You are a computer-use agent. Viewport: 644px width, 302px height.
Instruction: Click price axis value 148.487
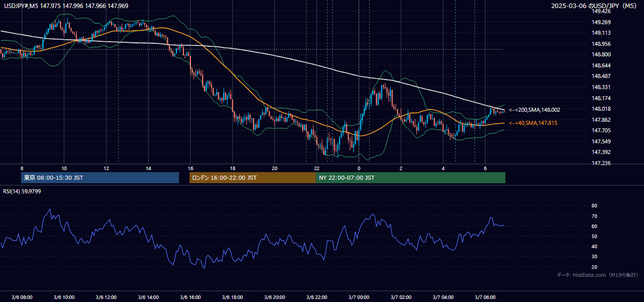coord(602,76)
